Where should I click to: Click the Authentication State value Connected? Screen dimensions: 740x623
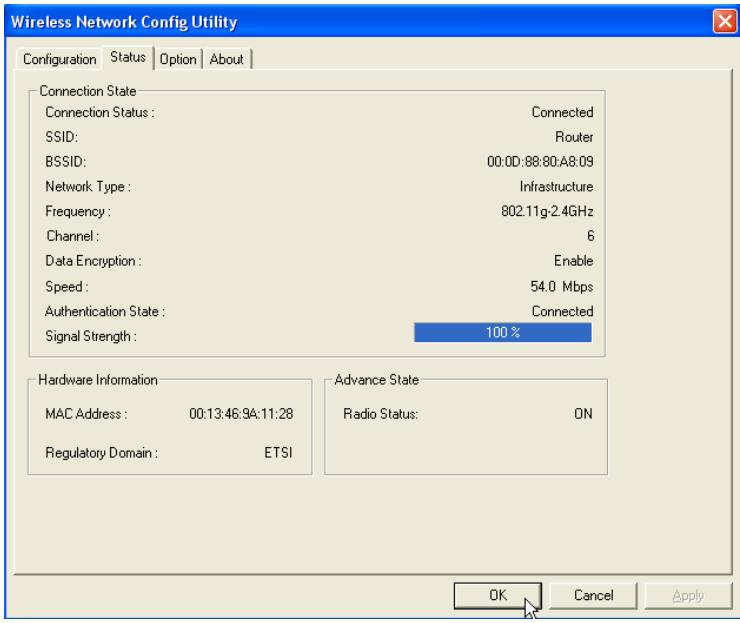coord(562,312)
